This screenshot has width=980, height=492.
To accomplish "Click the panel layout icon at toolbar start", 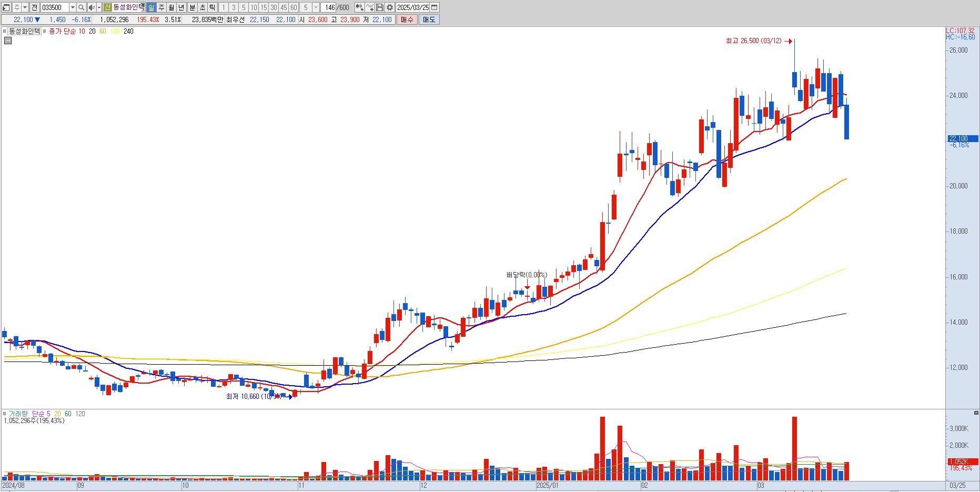I will click(x=6, y=7).
